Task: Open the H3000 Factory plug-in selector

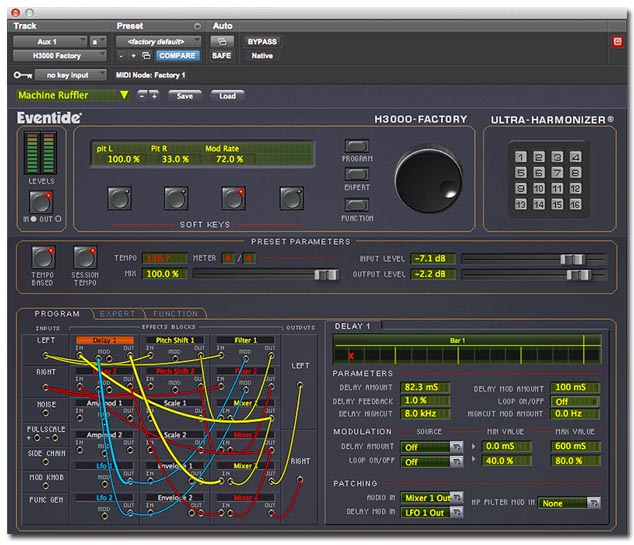Action: click(x=59, y=56)
